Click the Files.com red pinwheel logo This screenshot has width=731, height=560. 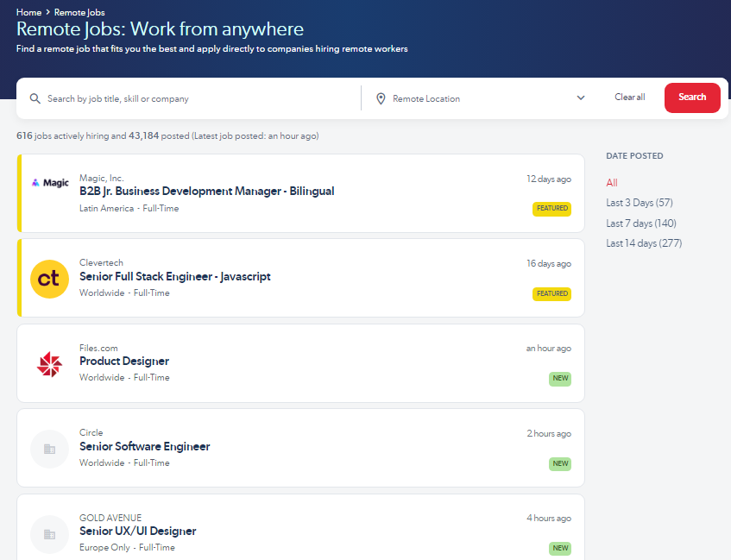49,364
